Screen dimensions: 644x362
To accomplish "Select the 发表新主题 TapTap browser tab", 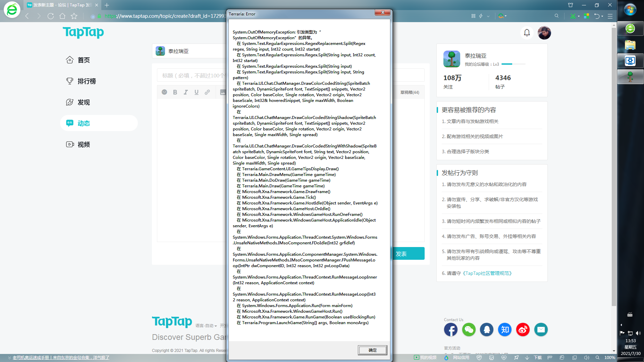I will pyautogui.click(x=62, y=5).
